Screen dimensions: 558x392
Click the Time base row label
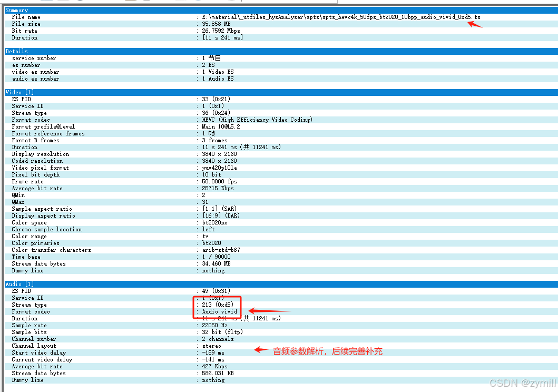click(26, 257)
